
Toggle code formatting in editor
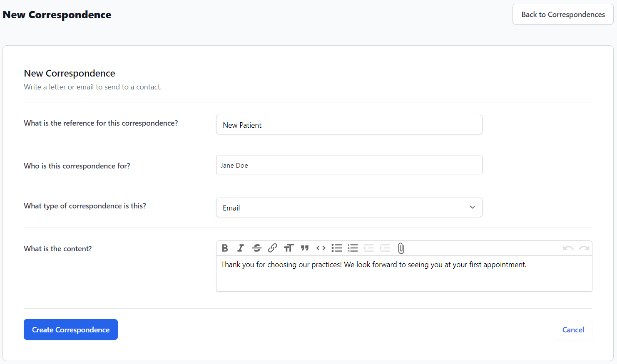(321, 248)
